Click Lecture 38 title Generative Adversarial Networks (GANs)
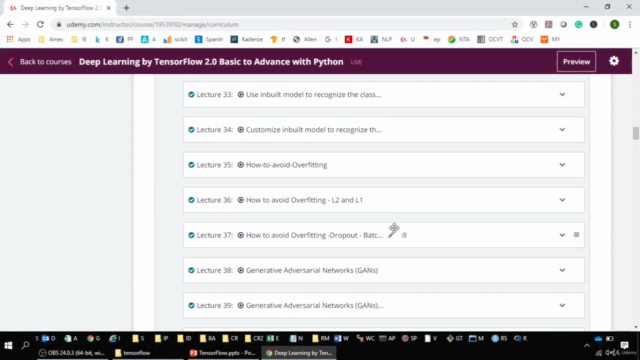 (312, 270)
